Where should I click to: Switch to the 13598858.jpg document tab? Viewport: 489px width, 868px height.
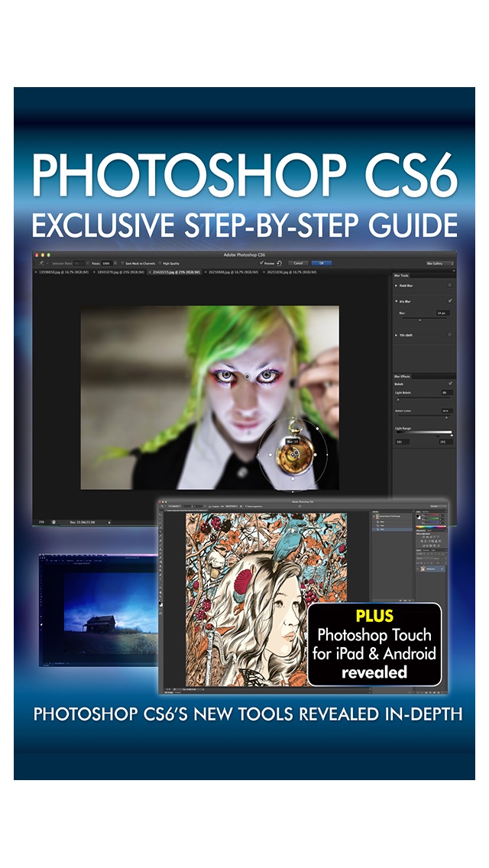pyautogui.click(x=63, y=272)
